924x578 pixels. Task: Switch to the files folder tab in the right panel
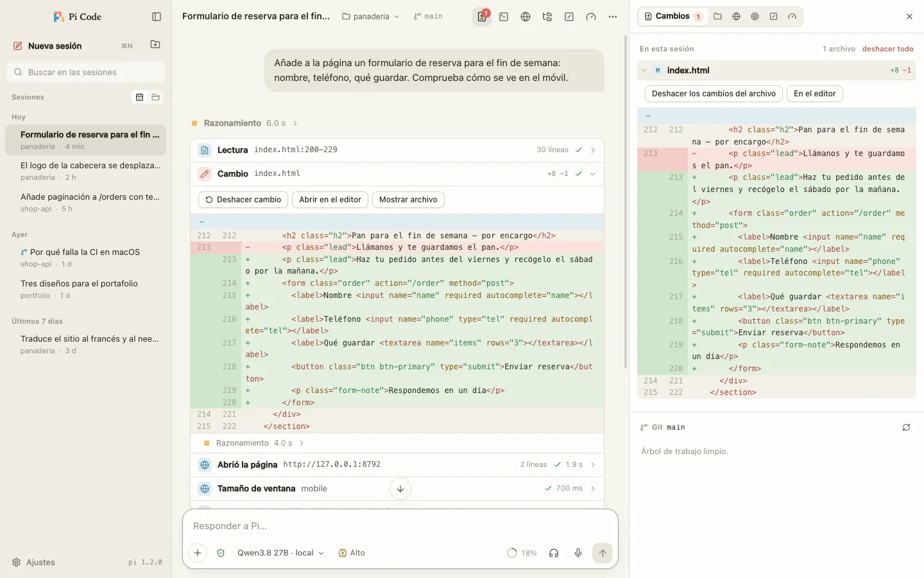[x=717, y=17]
